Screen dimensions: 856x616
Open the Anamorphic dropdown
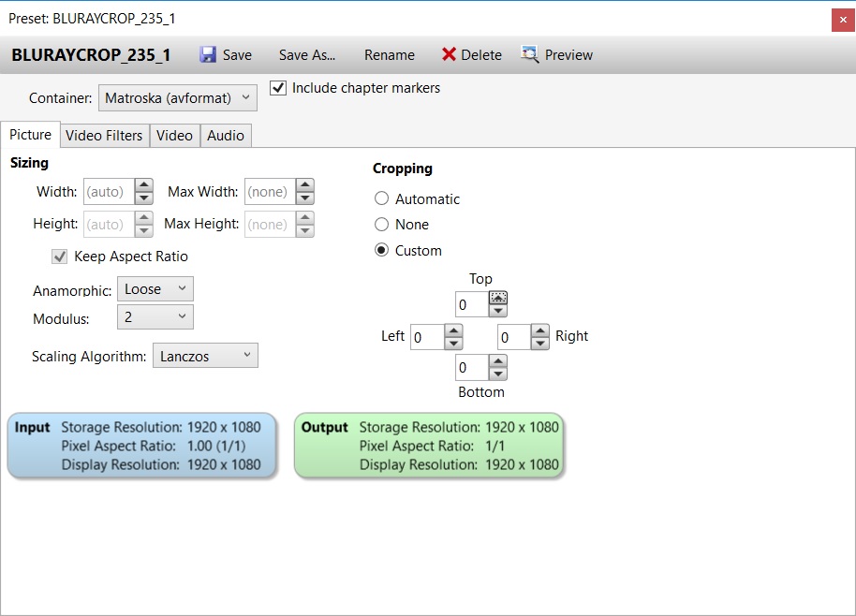[x=155, y=289]
